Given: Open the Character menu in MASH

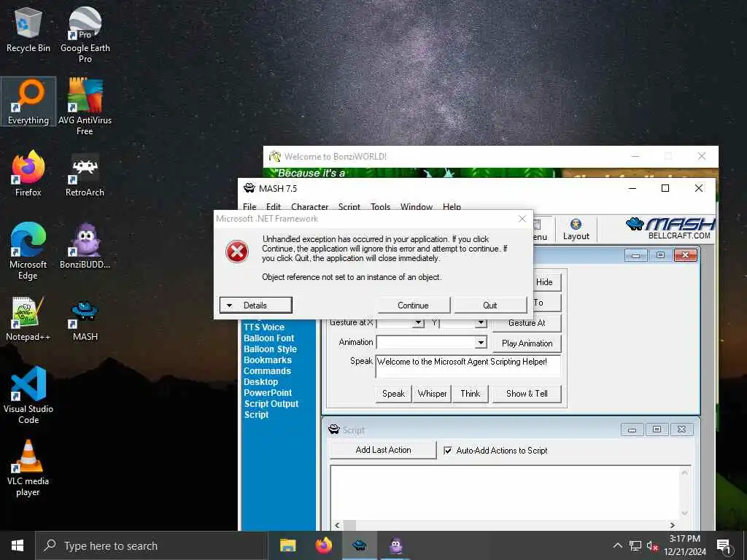Looking at the screenshot, I should [309, 206].
